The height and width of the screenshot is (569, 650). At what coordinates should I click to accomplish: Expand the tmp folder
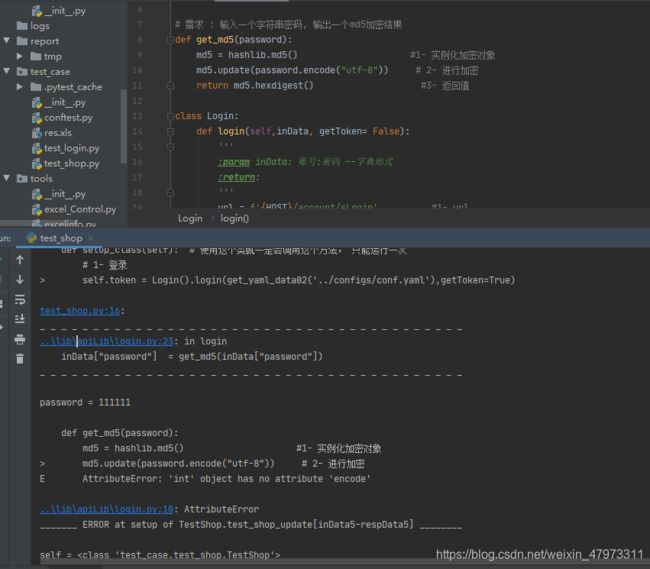(19, 56)
